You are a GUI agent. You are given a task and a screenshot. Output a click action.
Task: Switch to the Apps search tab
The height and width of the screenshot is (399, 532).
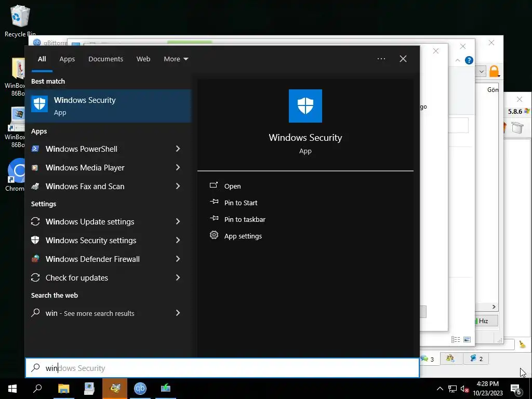[x=67, y=59]
